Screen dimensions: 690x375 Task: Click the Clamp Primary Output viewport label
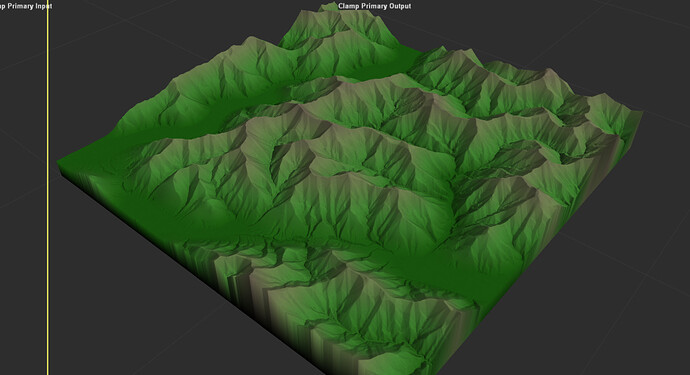point(374,6)
